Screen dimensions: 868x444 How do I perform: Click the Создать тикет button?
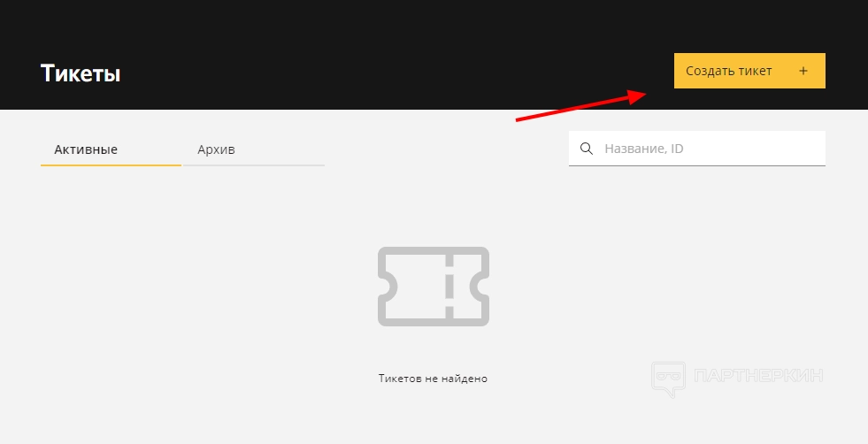[749, 71]
